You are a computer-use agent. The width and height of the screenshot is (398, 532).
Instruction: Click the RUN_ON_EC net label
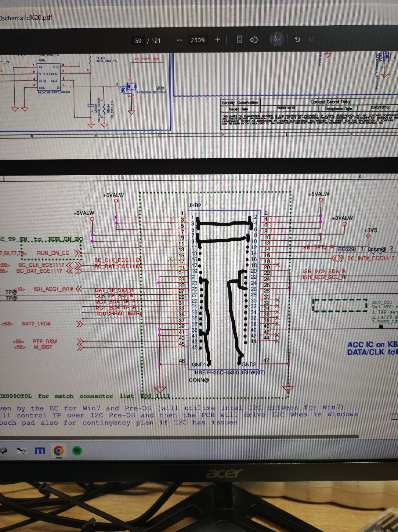pos(53,253)
